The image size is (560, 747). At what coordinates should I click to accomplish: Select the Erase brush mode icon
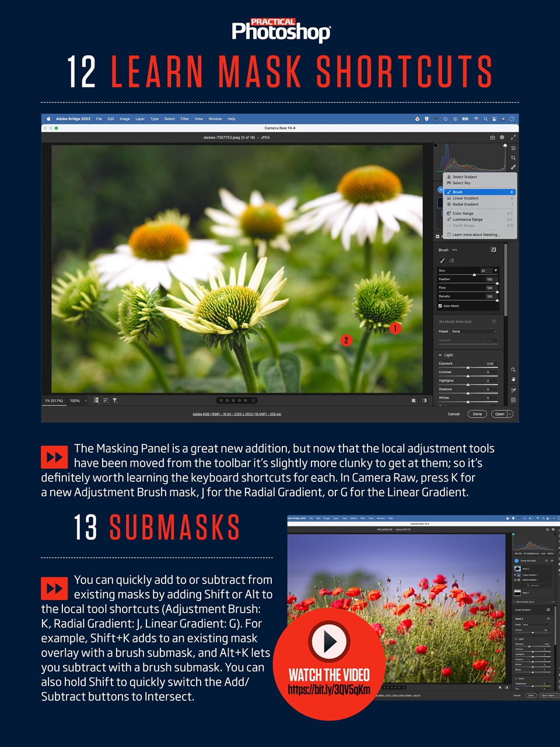tap(452, 260)
